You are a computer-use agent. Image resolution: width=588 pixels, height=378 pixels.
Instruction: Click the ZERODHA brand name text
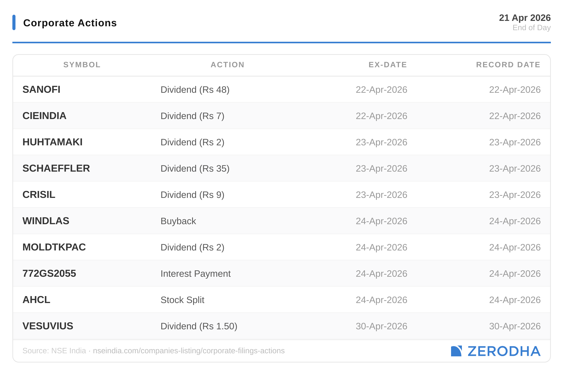pos(504,351)
